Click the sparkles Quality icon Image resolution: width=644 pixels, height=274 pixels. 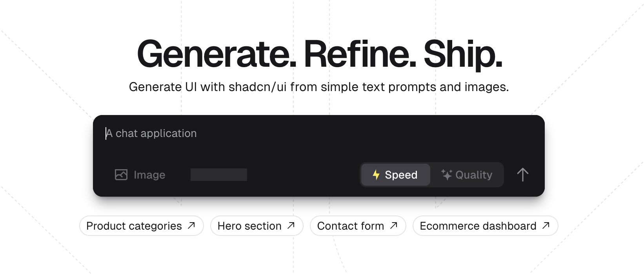(x=446, y=175)
